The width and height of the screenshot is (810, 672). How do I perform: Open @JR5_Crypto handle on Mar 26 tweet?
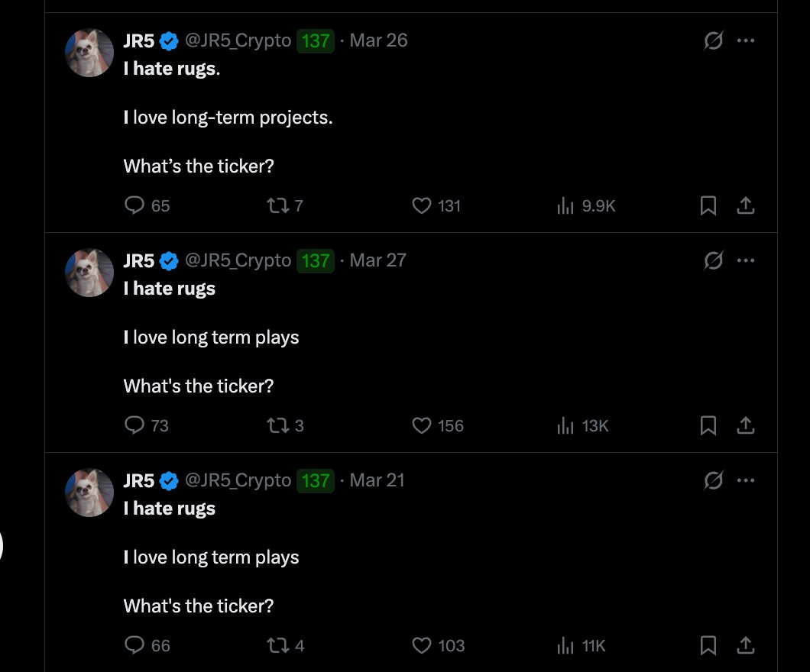[x=238, y=40]
